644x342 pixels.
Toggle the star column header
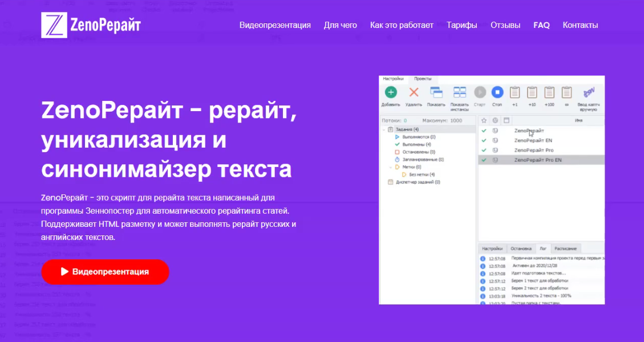484,120
